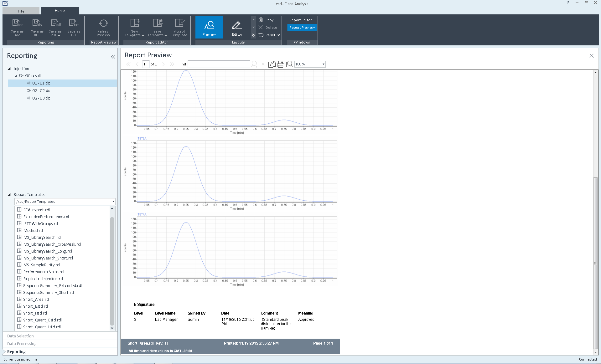Print the report using printer icon
The height and width of the screenshot is (364, 601).
281,64
